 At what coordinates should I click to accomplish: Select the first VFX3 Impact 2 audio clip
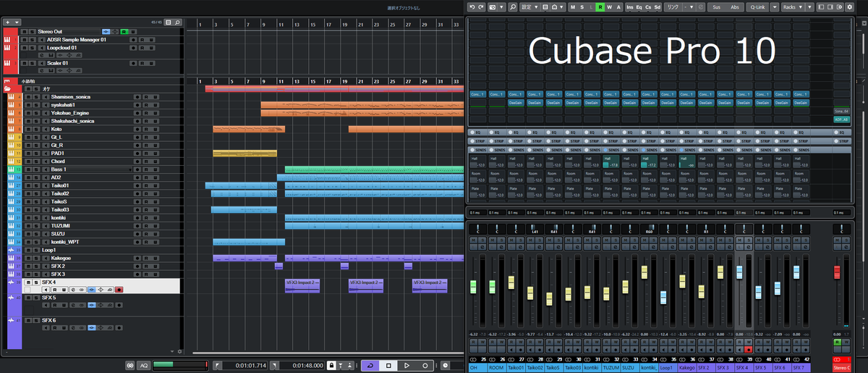tap(302, 285)
